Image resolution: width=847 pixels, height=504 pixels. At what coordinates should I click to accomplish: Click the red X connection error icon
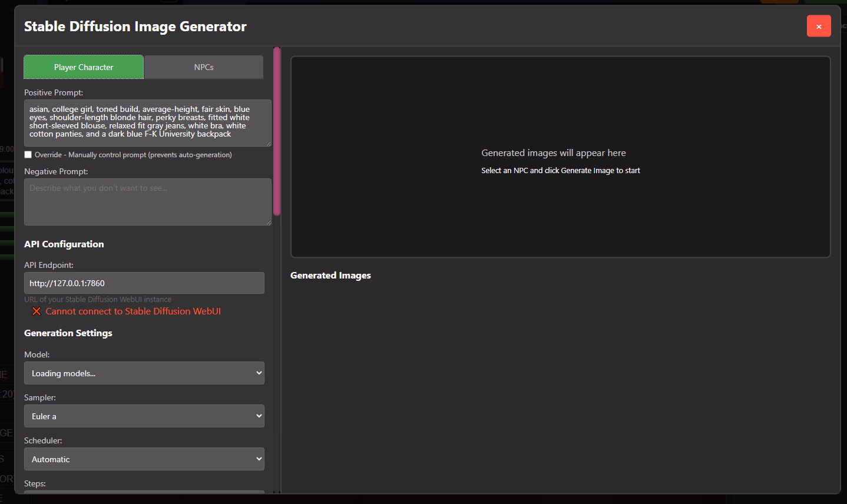[x=37, y=311]
